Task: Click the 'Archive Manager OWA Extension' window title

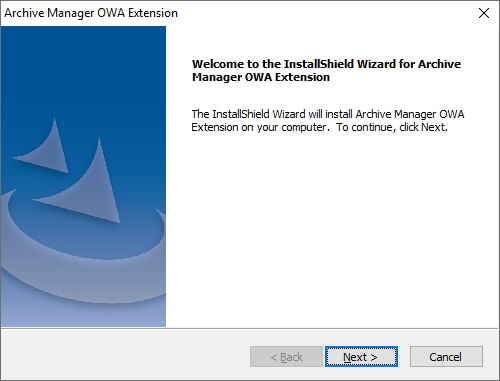Action: click(x=91, y=13)
